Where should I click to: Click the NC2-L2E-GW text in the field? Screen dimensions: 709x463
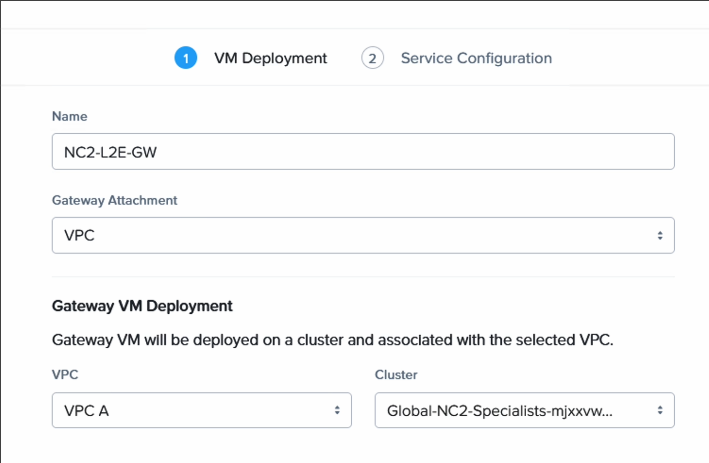[x=110, y=152]
